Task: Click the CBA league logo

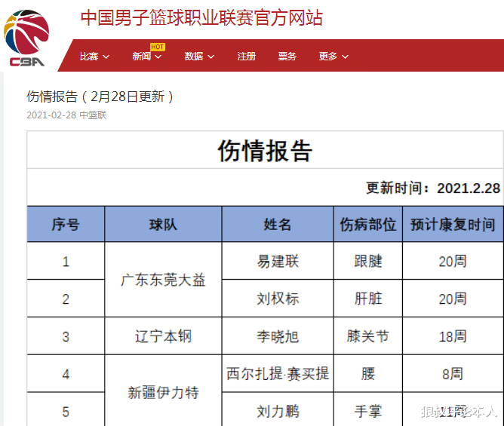Action: (26, 38)
